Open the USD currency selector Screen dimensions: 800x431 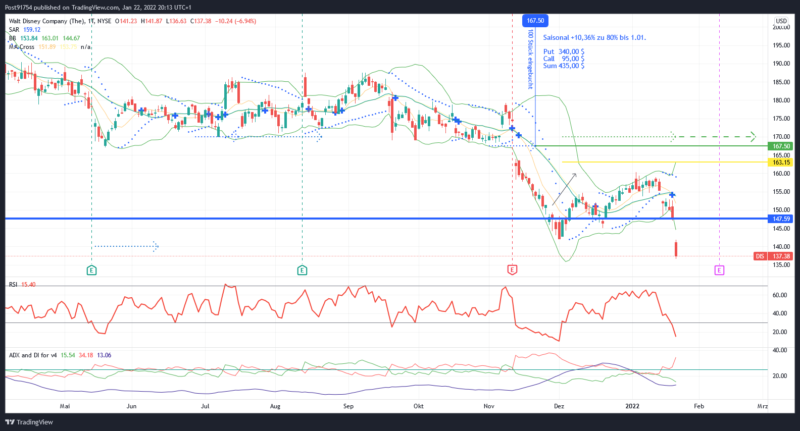[779, 19]
